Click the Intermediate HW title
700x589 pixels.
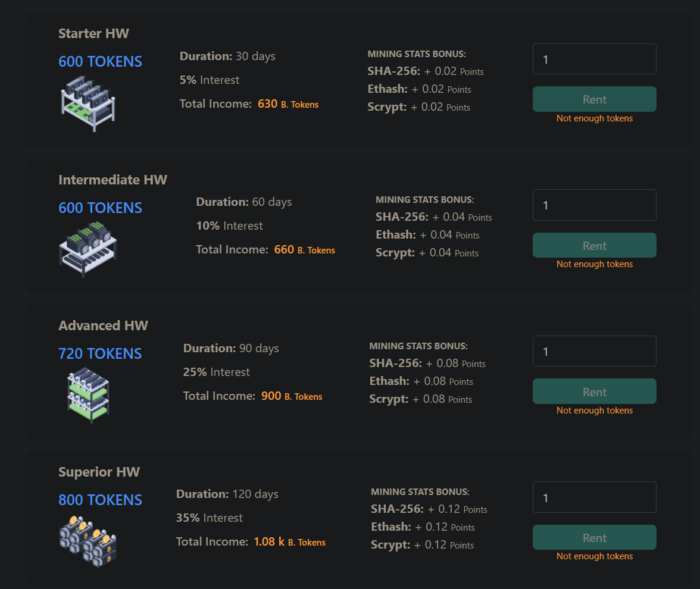coord(112,180)
